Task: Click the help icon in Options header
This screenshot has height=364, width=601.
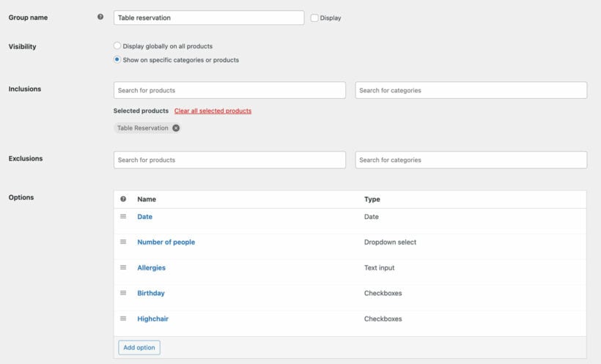Action: (x=123, y=199)
